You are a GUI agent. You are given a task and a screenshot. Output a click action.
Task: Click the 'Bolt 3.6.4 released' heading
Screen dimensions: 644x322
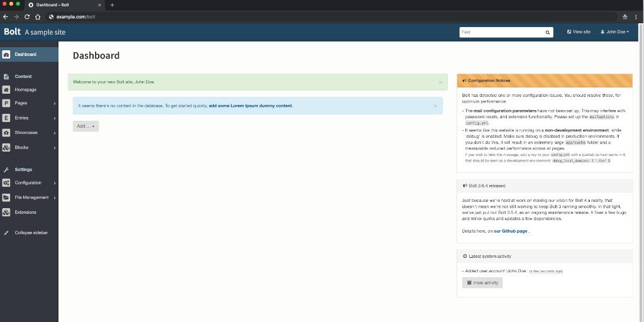point(487,186)
